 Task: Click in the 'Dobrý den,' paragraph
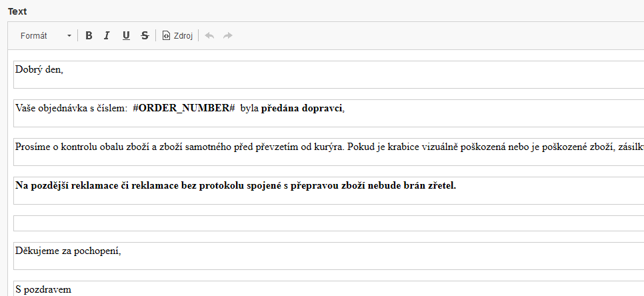click(39, 69)
